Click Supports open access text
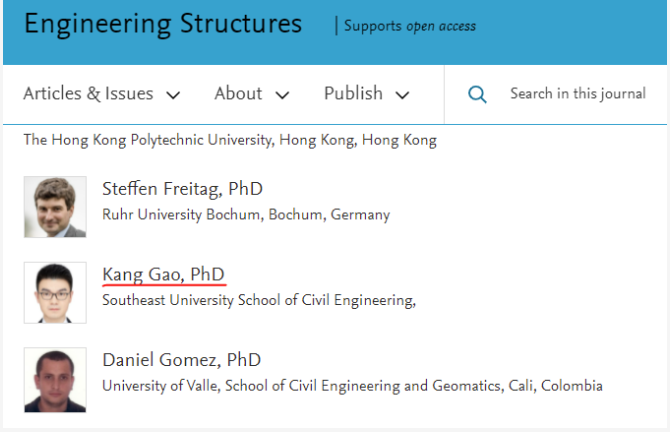This screenshot has width=670, height=432. tap(410, 26)
